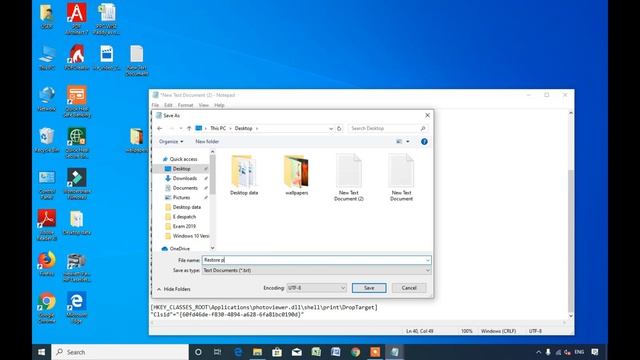Select Control Panel desktop icon
Viewport: 640px width, 360px height.
tap(47, 184)
